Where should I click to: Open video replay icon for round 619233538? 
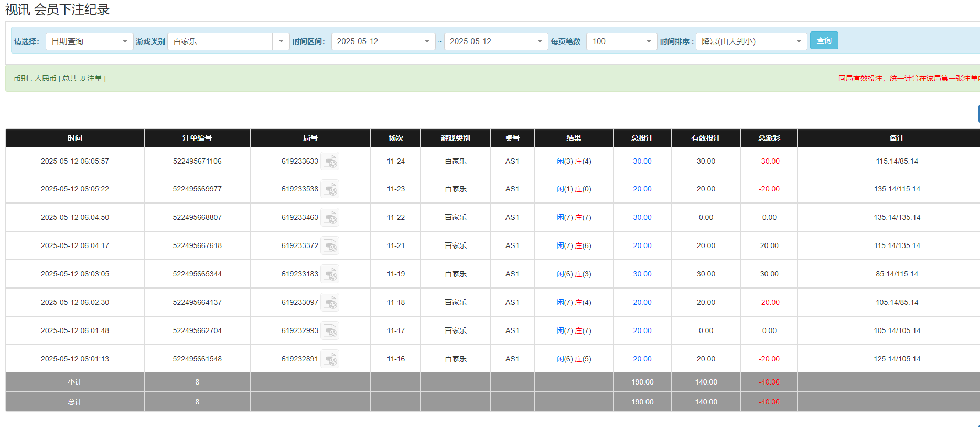pyautogui.click(x=330, y=189)
